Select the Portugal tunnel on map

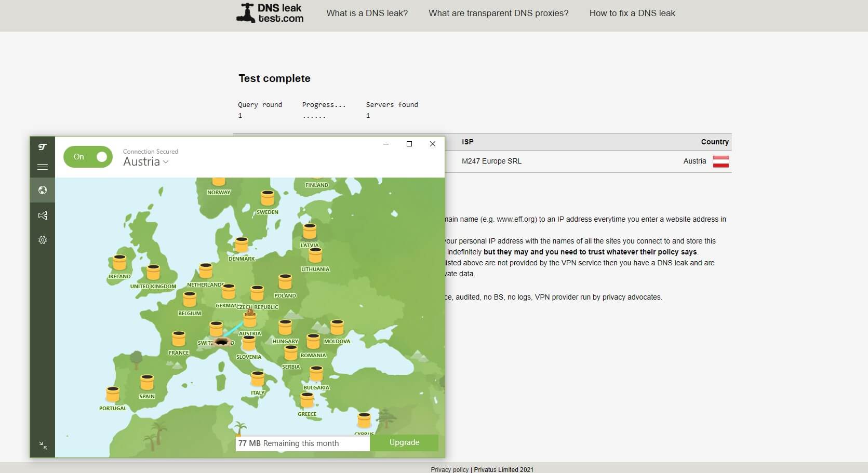click(x=113, y=394)
